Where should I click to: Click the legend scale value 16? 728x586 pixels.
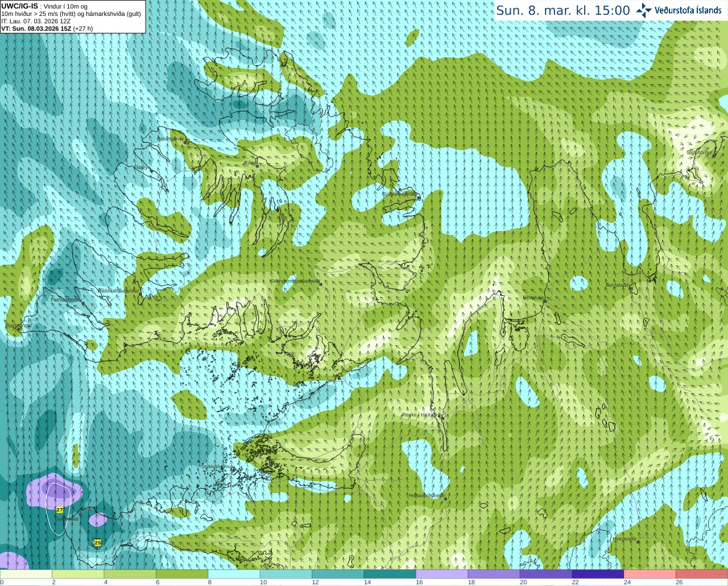click(419, 582)
